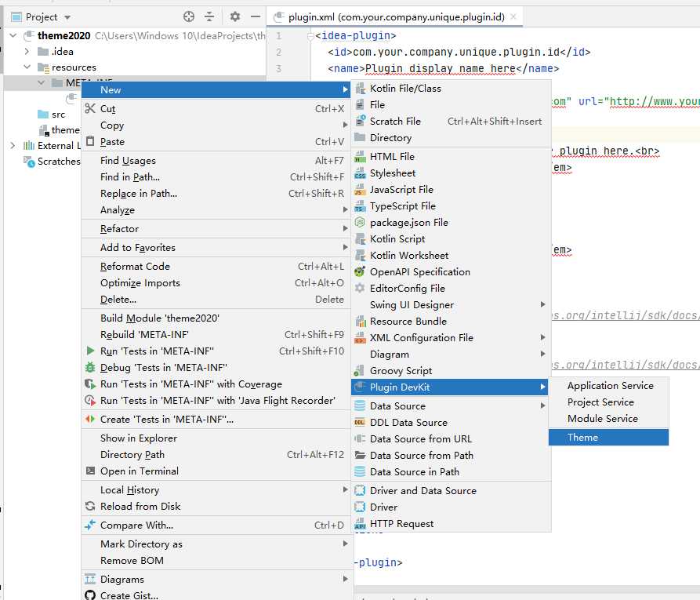Collapse the resources folder
Screen dimensions: 700x600
[x=27, y=67]
